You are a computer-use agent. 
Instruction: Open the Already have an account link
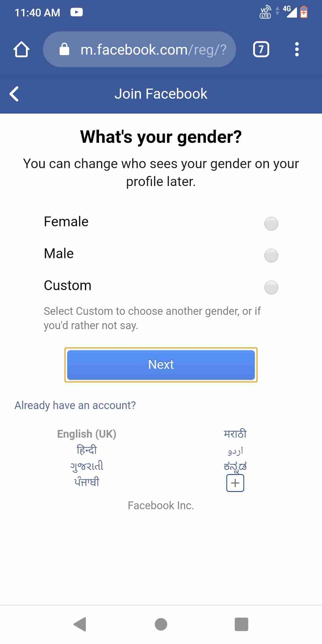coord(75,405)
